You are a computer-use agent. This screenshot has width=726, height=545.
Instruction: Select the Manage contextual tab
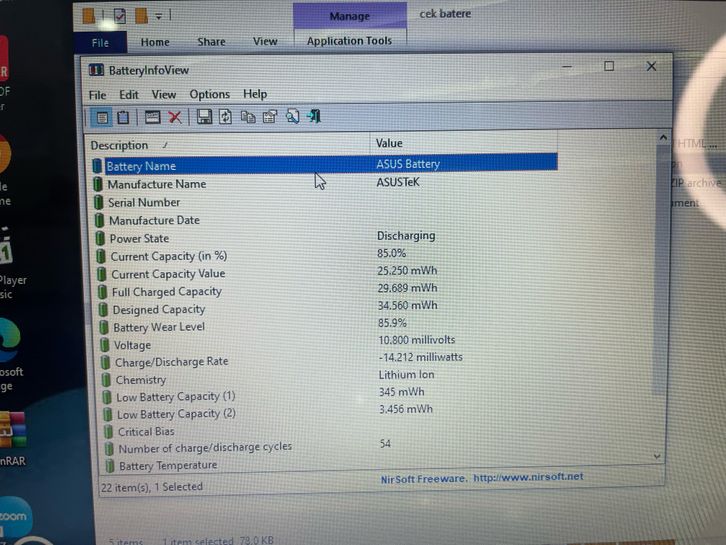click(x=350, y=16)
